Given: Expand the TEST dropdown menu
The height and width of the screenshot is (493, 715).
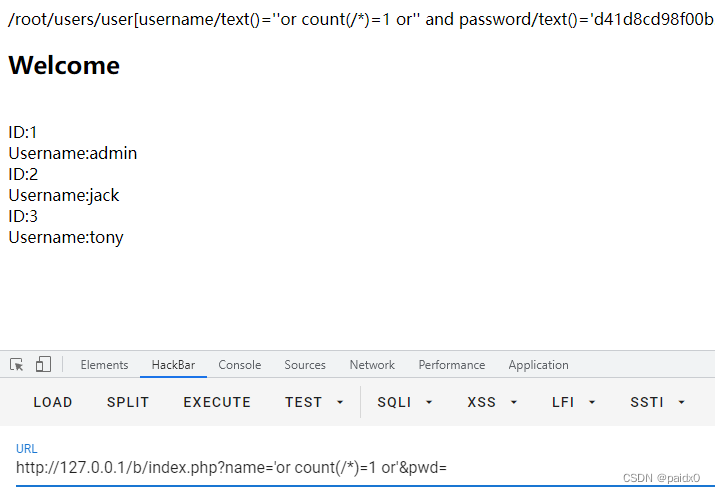Looking at the screenshot, I should (314, 402).
